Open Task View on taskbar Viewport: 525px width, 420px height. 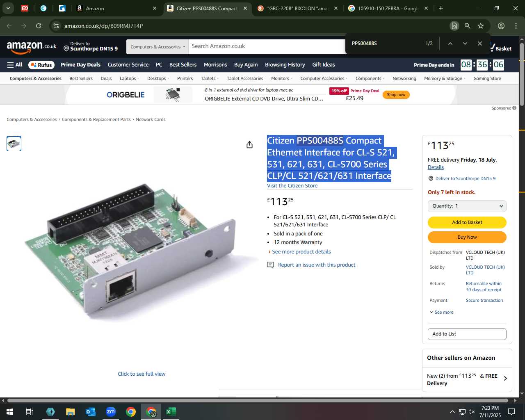pyautogui.click(x=30, y=412)
